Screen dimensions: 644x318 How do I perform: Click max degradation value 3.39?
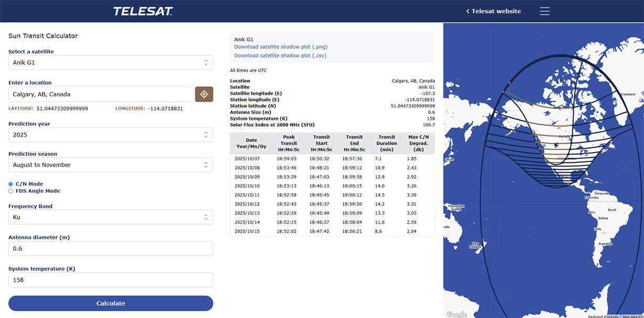(x=412, y=195)
